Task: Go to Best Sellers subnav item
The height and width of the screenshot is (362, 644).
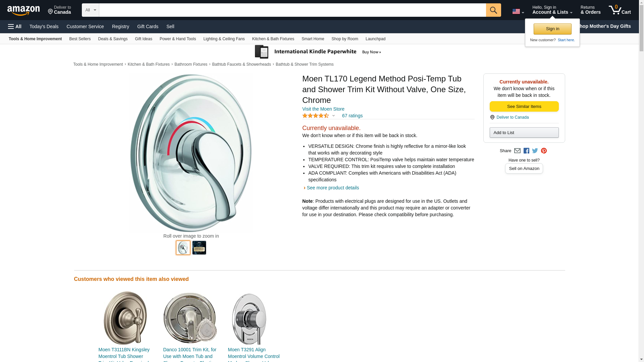Action: [80, 39]
